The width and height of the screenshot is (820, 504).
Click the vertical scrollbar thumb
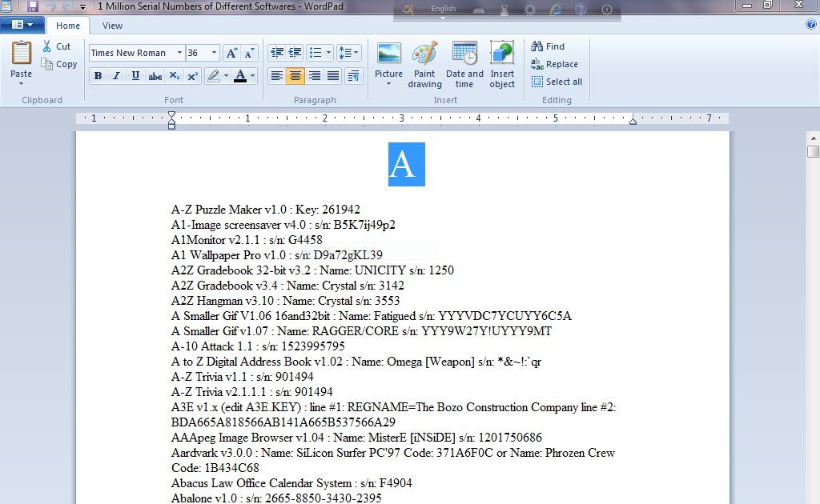(x=814, y=151)
